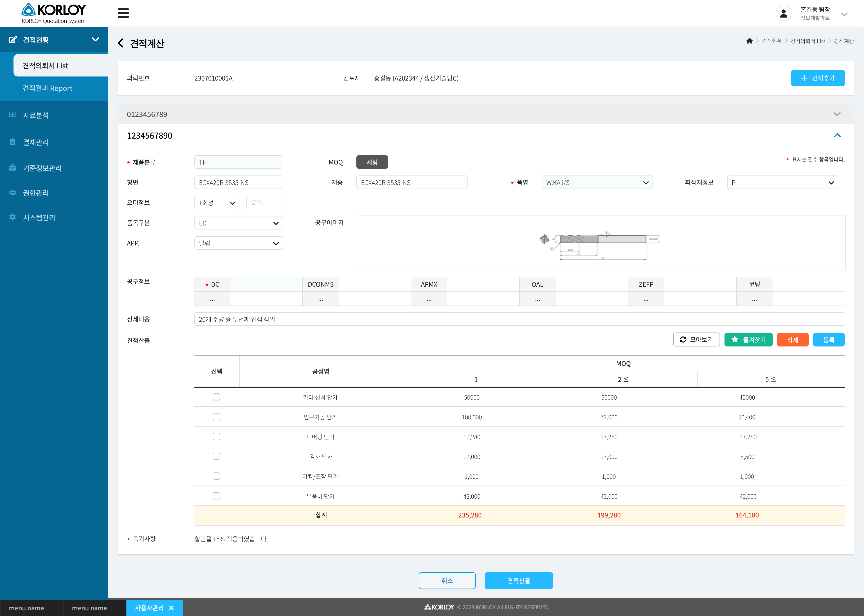Viewport: 864px width, 616px height.
Task: Close the 사용자관리 tab with X
Action: click(171, 608)
